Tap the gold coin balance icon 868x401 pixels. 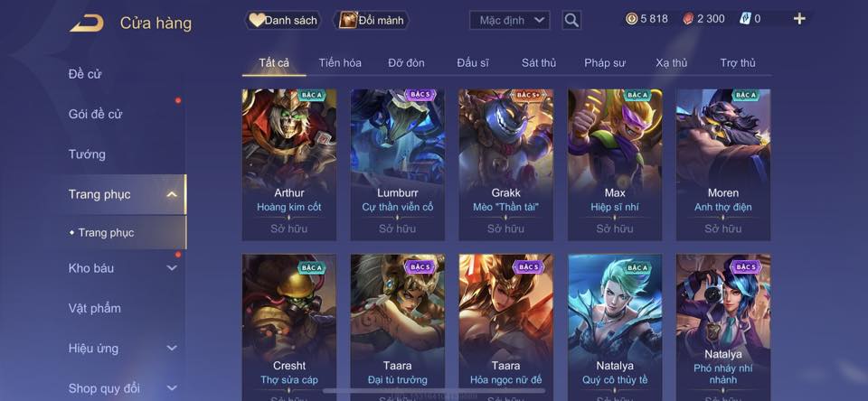pyautogui.click(x=631, y=19)
